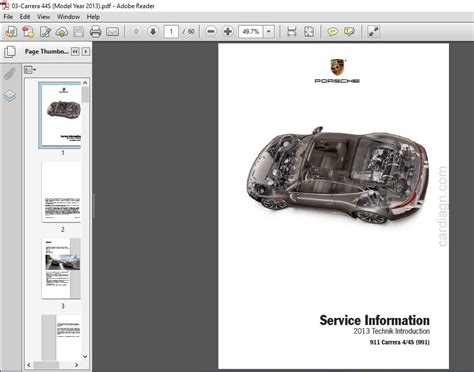The image size is (474, 372).
Task: Select page 3 thumbnail
Action: (61, 268)
